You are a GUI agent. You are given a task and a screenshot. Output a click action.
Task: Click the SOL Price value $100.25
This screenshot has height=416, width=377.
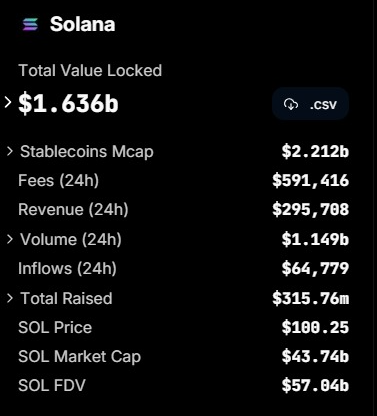315,328
